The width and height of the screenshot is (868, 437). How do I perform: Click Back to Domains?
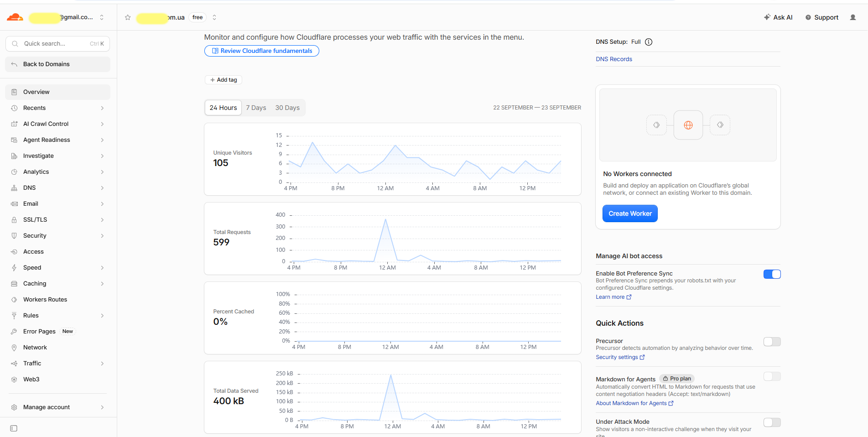click(x=57, y=64)
